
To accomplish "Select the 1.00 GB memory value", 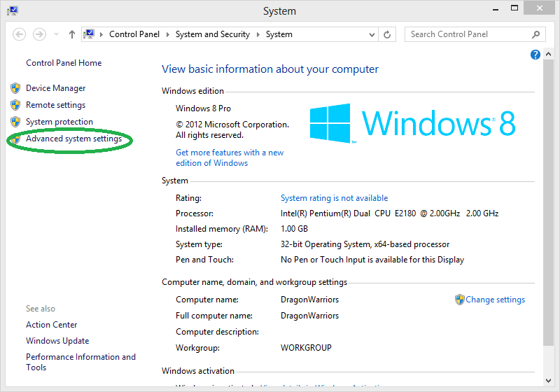I will [x=294, y=229].
